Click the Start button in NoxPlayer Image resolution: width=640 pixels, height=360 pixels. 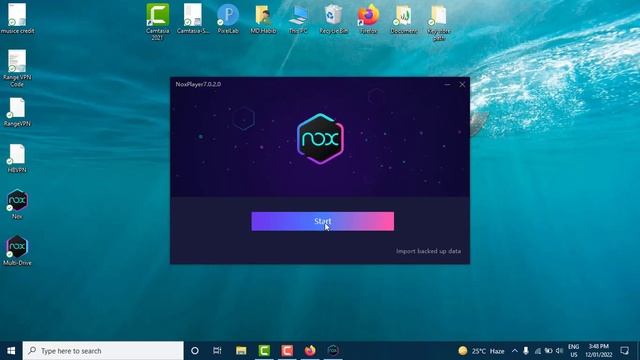pyautogui.click(x=322, y=221)
